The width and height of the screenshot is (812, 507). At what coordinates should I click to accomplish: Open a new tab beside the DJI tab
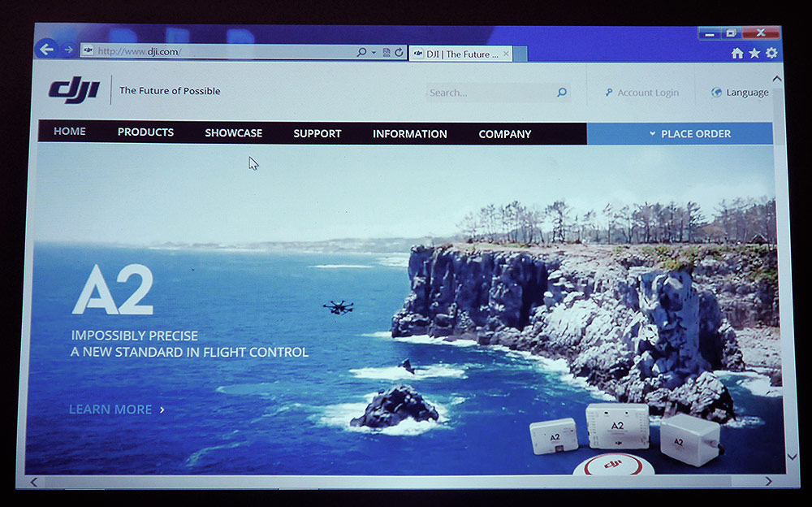coord(520,54)
